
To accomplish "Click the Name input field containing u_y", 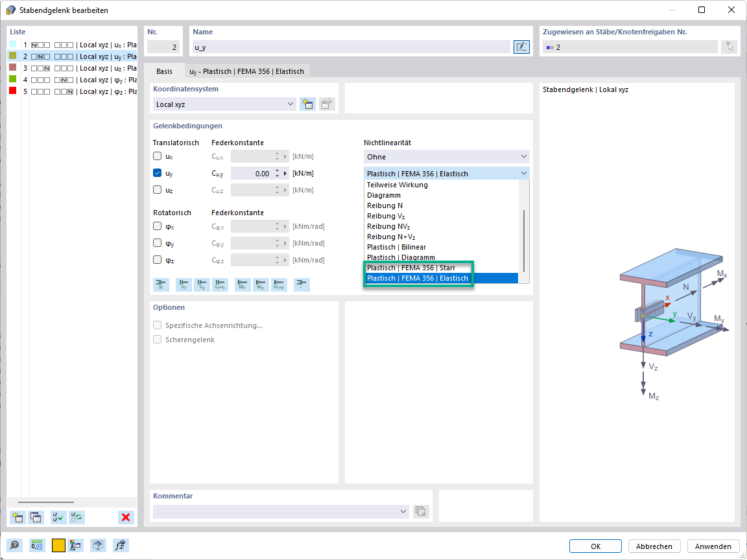I will pos(351,47).
